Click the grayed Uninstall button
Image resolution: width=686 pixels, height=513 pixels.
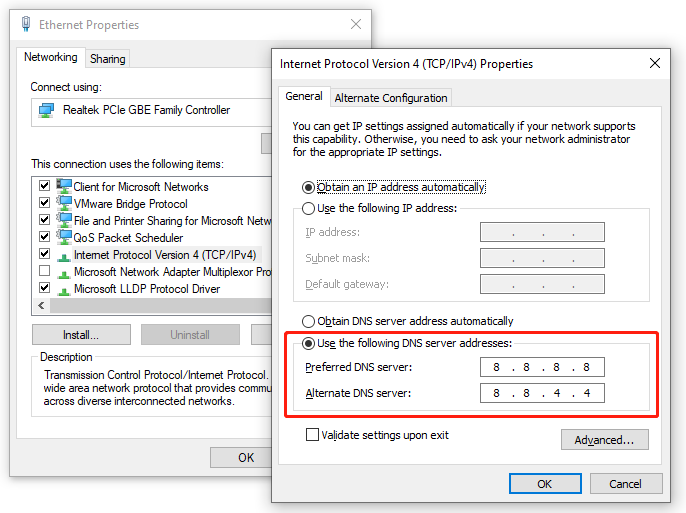click(190, 335)
